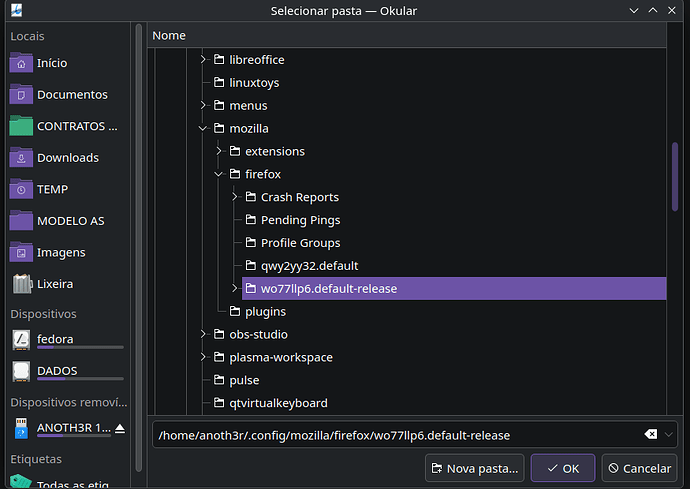Minimize the Selecionar pasta dialog

pos(634,11)
